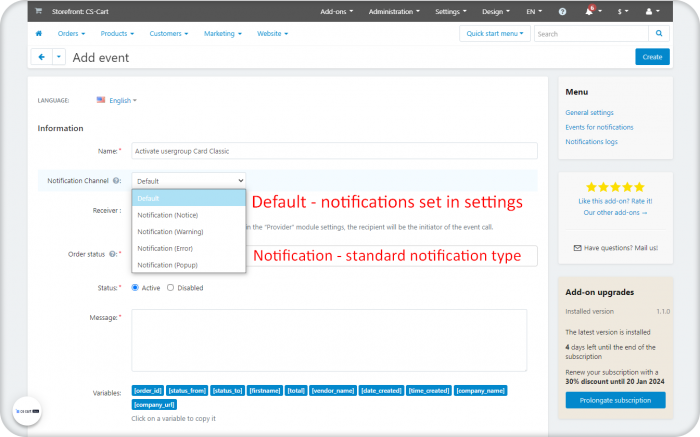
Task: Open Events for notifications link
Action: 599,127
